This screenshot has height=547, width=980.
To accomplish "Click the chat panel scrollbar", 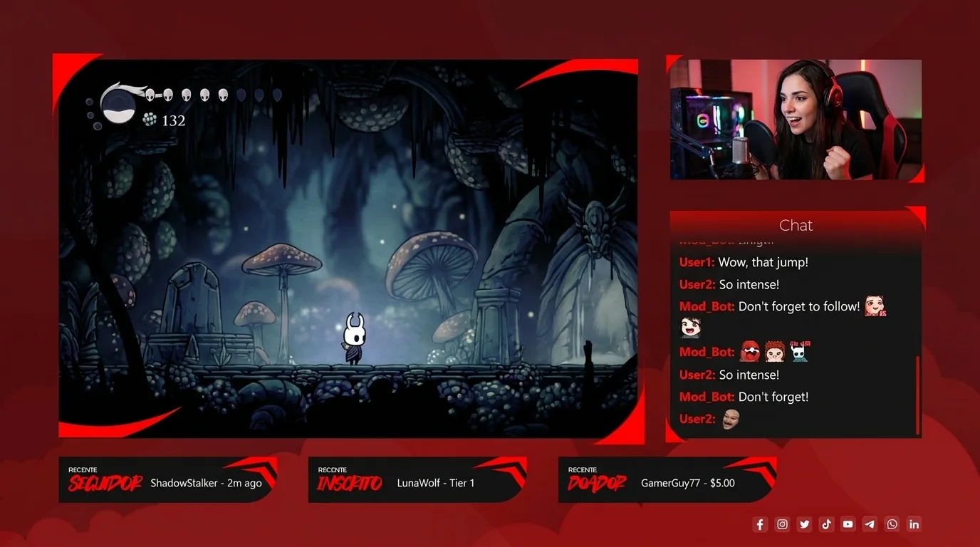I will pos(917,395).
